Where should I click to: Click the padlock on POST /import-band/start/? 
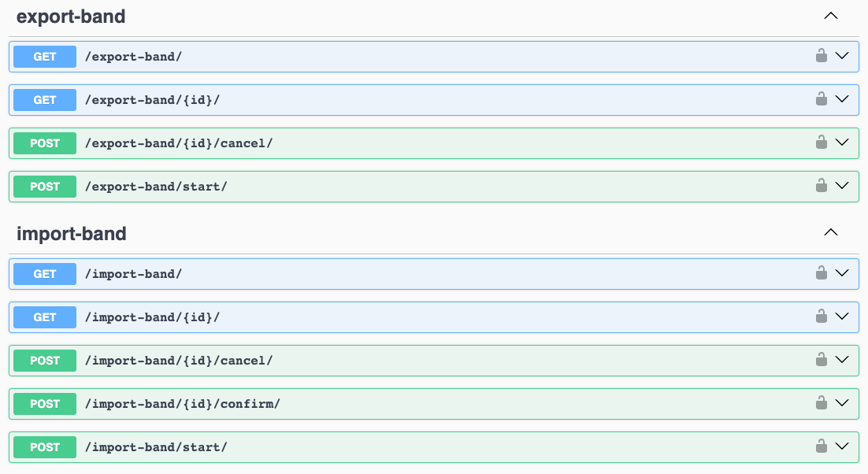click(821, 446)
